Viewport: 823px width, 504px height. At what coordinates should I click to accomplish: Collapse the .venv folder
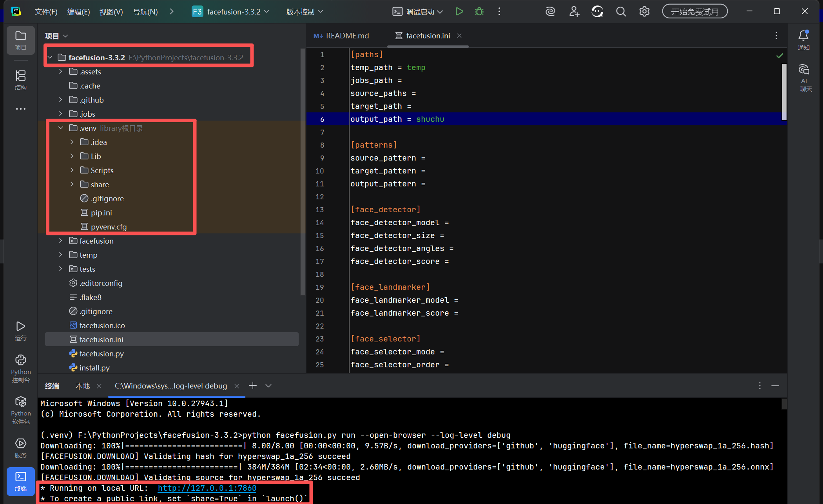click(x=60, y=128)
